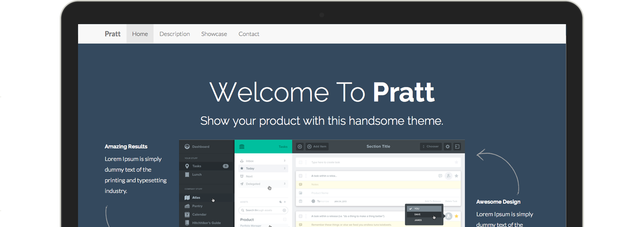Check the first release task checkbox

[301, 176]
